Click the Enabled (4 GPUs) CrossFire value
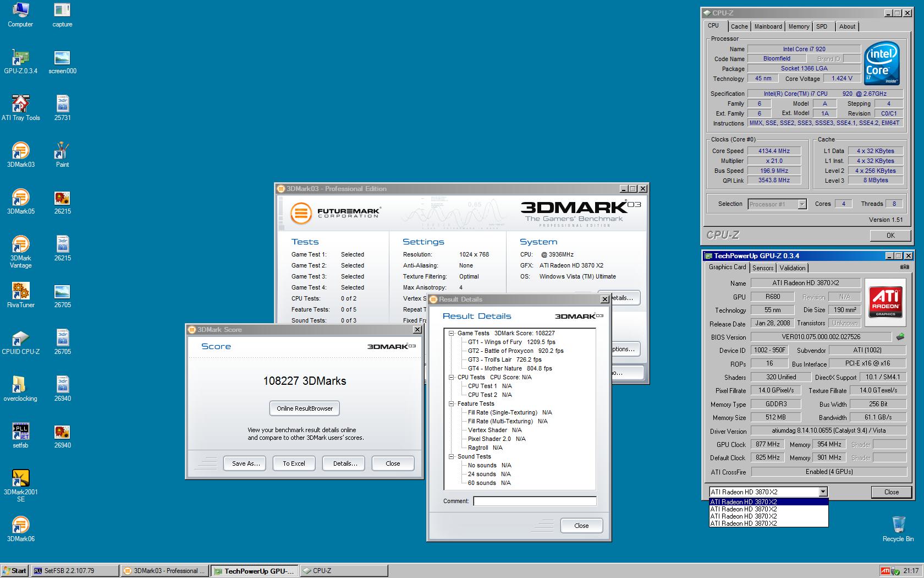 pyautogui.click(x=828, y=472)
